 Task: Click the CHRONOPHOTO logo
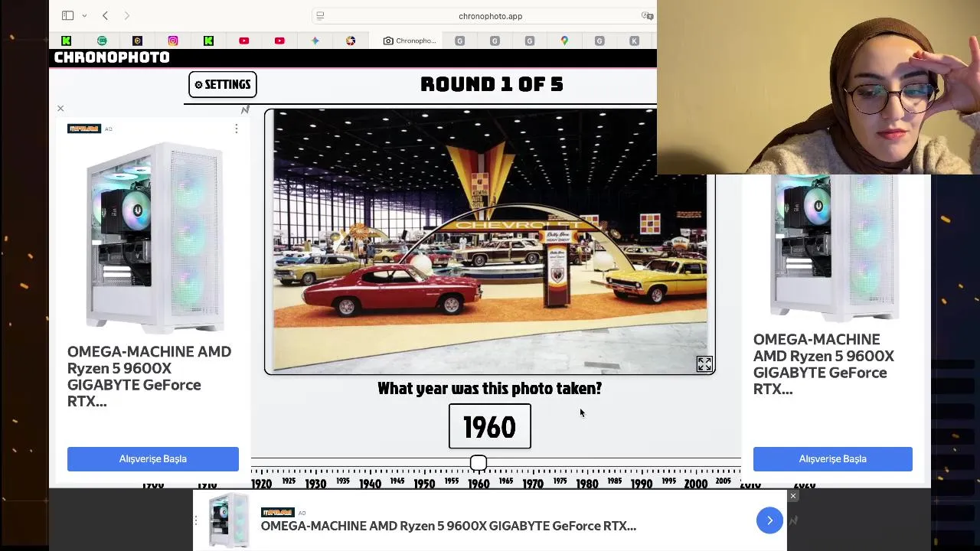[112, 57]
